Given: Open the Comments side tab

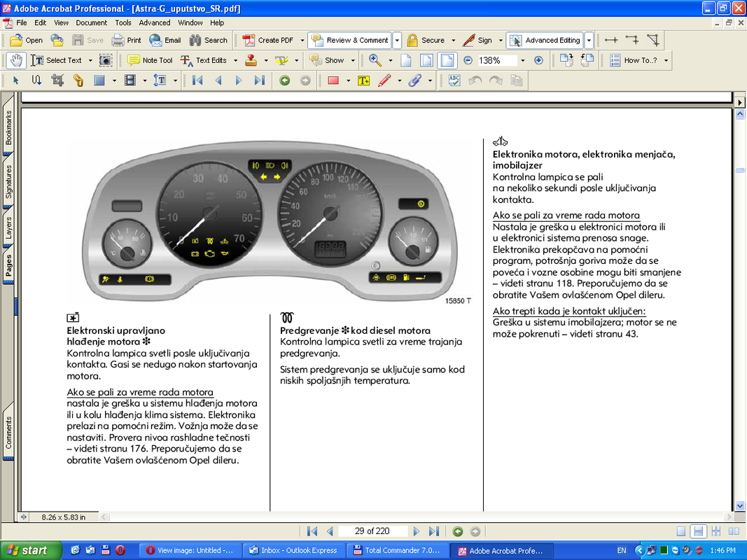Looking at the screenshot, I should 8,433.
